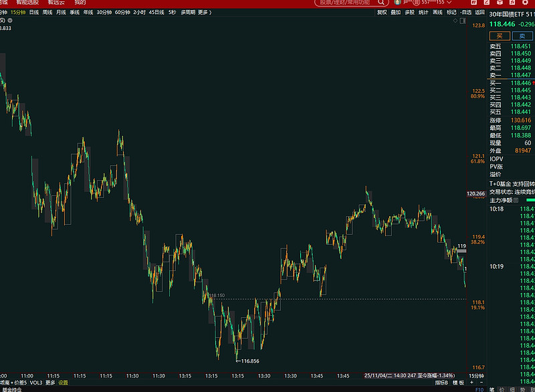Open the settings gear icon

(524, 3)
